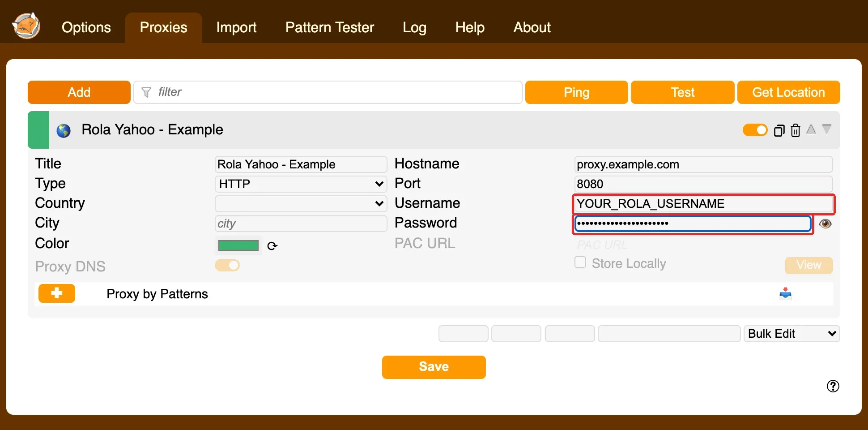Click the View PAC button
Image resolution: width=868 pixels, height=430 pixels.
809,265
